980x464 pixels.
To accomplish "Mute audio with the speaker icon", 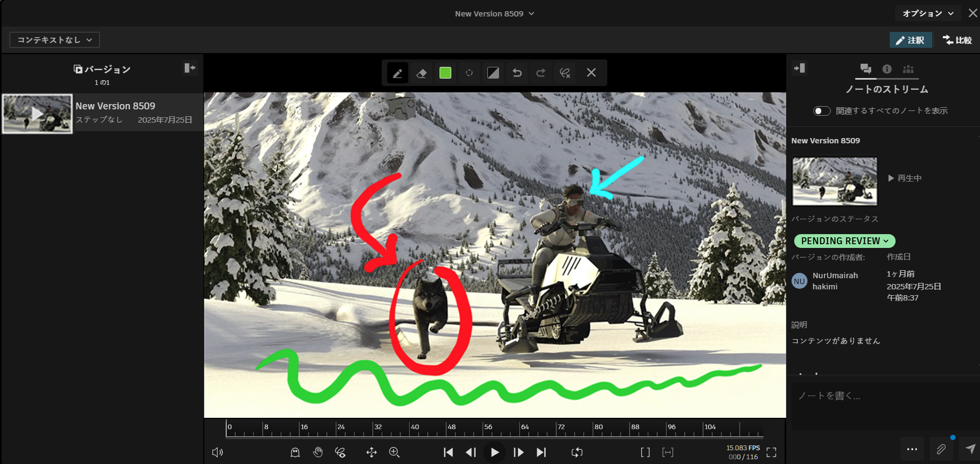I will coord(218,452).
